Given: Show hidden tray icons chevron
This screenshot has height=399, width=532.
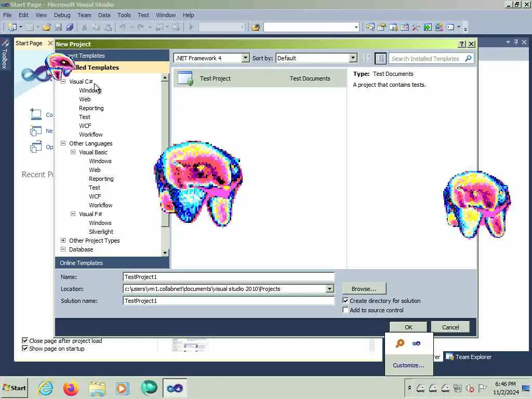Looking at the screenshot, I should (x=409, y=388).
